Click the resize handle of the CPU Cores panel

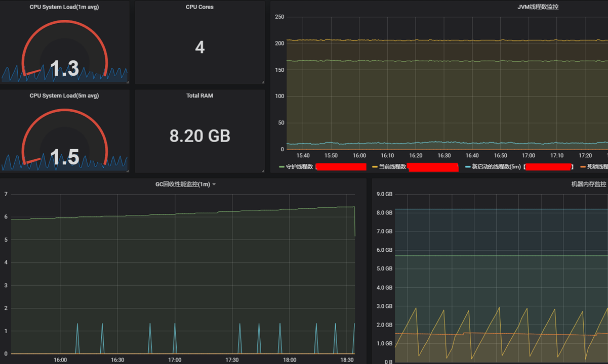(x=263, y=82)
